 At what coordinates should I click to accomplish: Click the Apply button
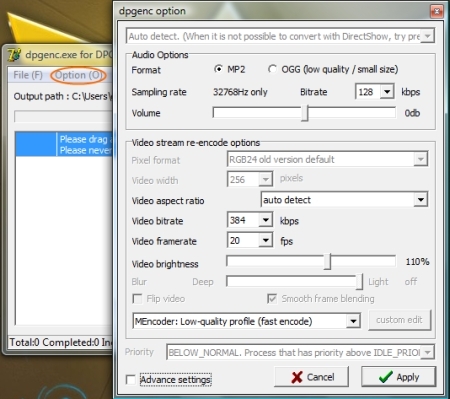click(399, 377)
